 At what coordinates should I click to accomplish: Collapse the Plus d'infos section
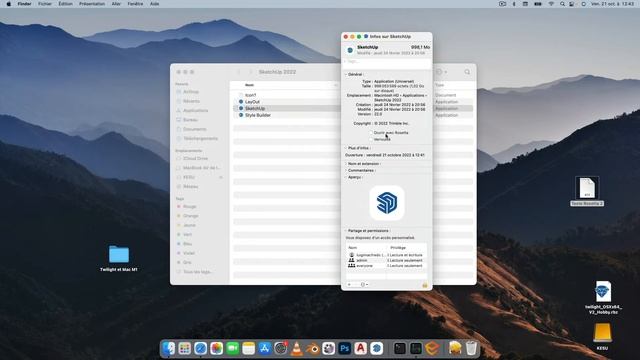point(346,148)
